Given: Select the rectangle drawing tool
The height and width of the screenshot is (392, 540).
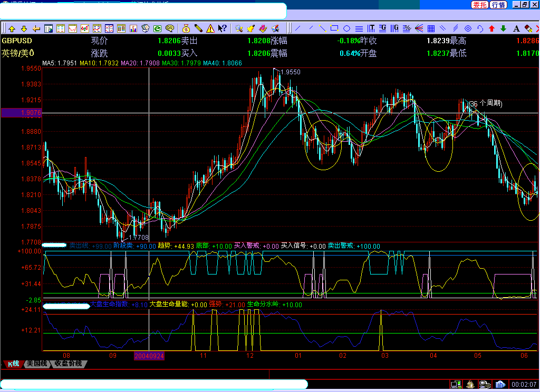Looking at the screenshot, I should (x=335, y=28).
